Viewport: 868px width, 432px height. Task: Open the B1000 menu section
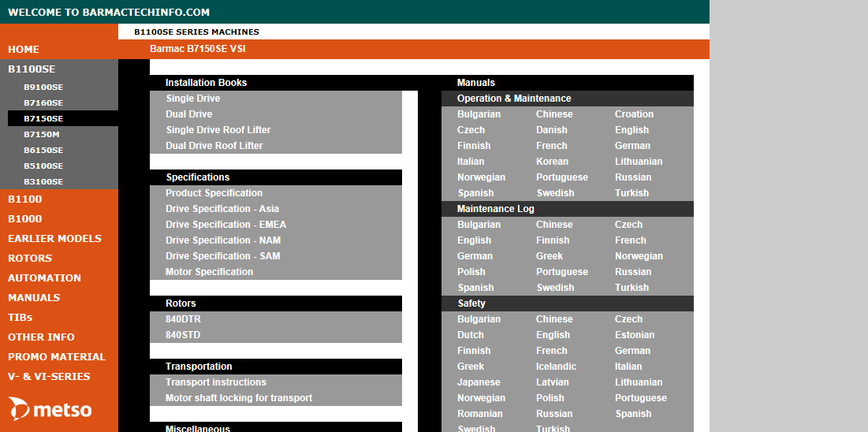tap(25, 219)
